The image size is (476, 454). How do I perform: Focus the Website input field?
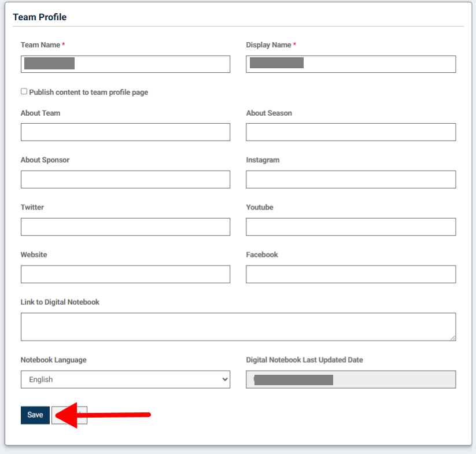click(126, 274)
